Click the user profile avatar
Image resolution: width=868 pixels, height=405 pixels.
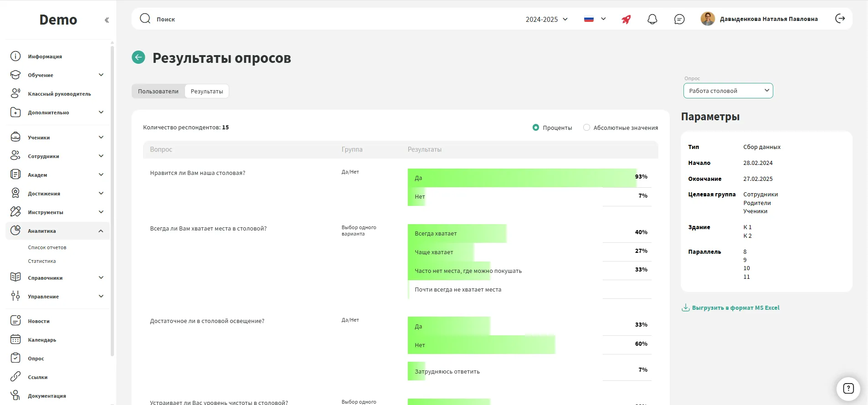tap(708, 19)
